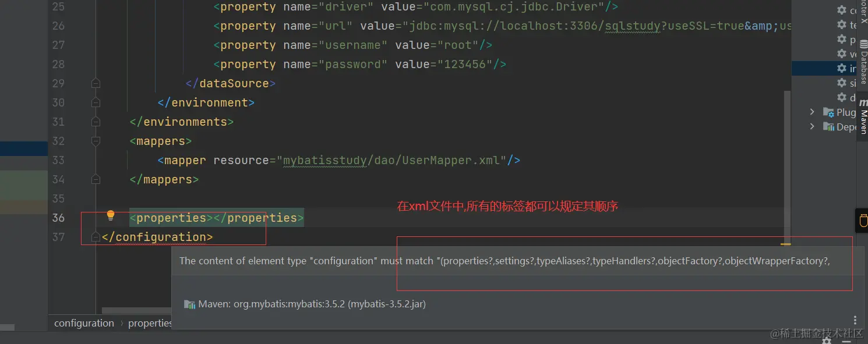Click line number 26 in the gutter
Image resolution: width=868 pixels, height=344 pixels.
click(x=58, y=26)
